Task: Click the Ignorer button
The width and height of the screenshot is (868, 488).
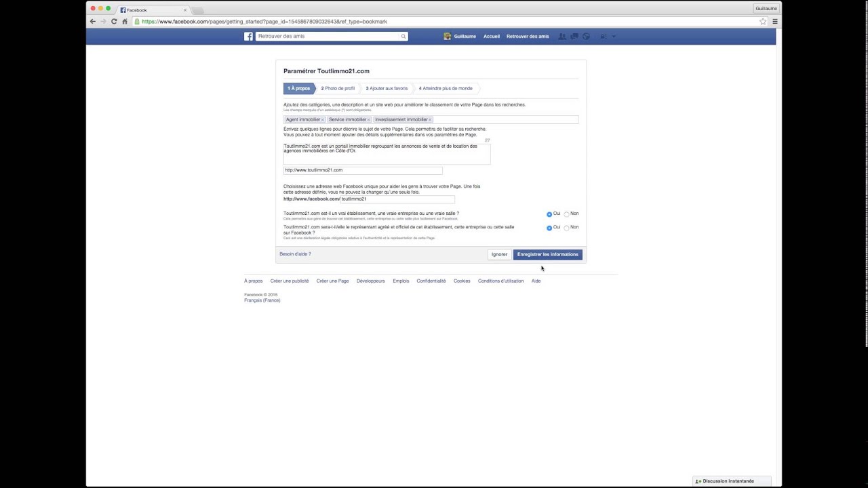Action: 500,254
